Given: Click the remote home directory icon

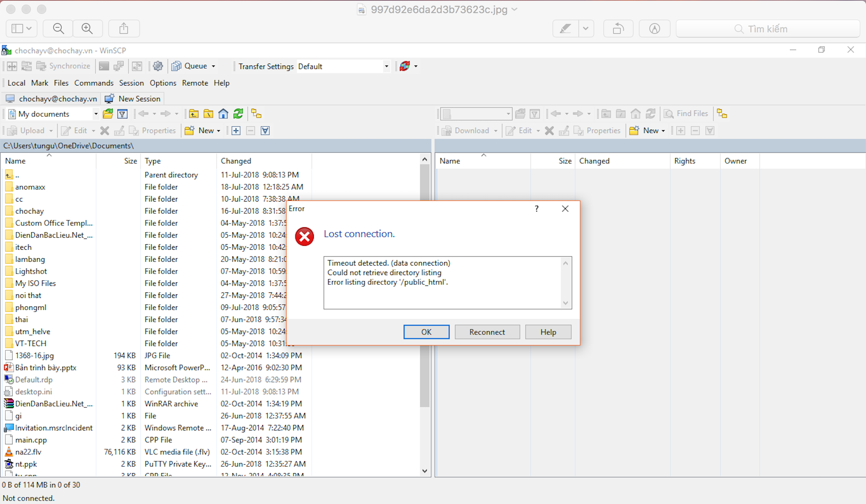Looking at the screenshot, I should 635,114.
